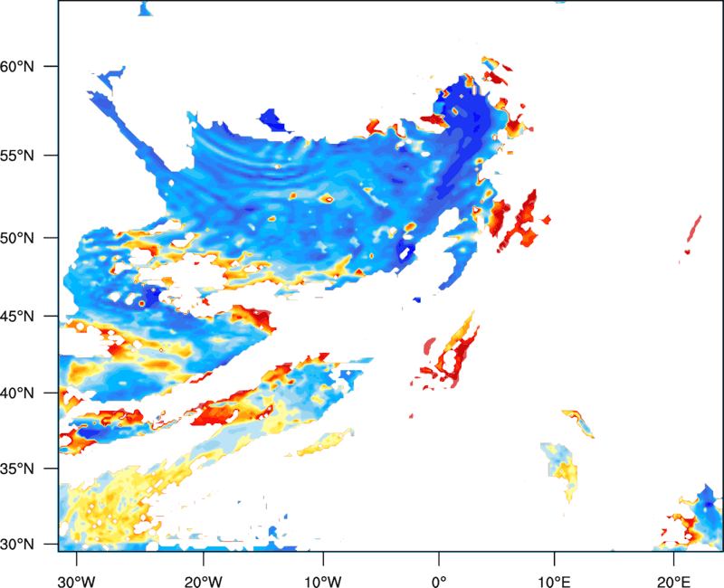Click the 0° longitude label
Image resolution: width=724 pixels, height=588 pixels.
tap(439, 582)
